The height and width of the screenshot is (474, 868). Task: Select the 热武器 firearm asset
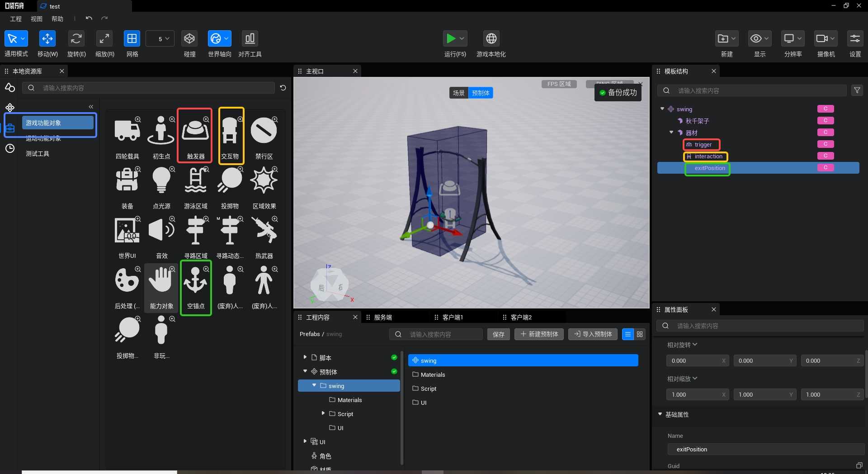coord(264,236)
